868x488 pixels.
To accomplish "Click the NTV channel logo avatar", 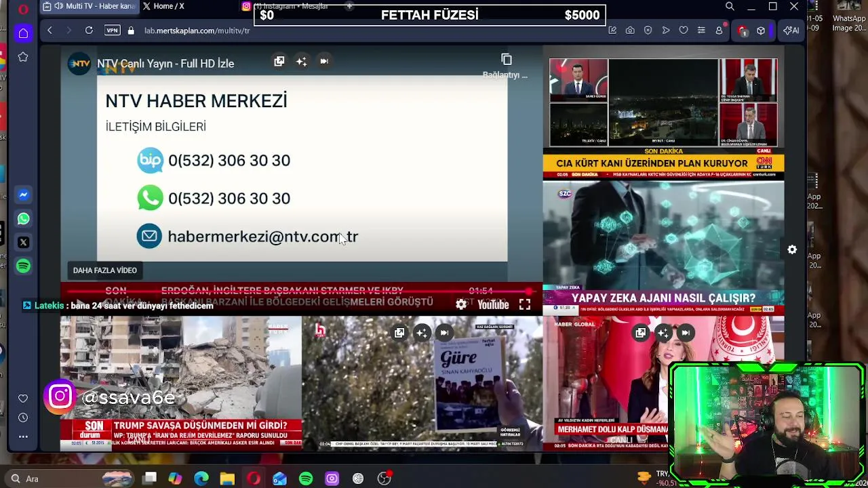I will pos(79,64).
